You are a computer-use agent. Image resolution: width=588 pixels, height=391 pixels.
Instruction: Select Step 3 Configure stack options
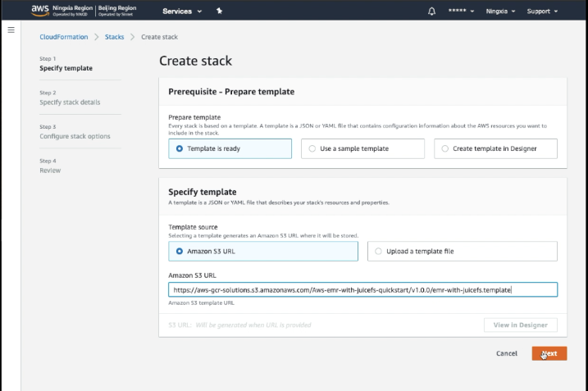coord(75,132)
